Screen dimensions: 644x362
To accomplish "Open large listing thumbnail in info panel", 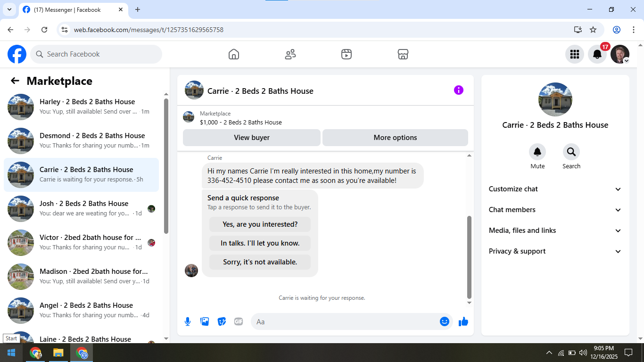I will (555, 99).
